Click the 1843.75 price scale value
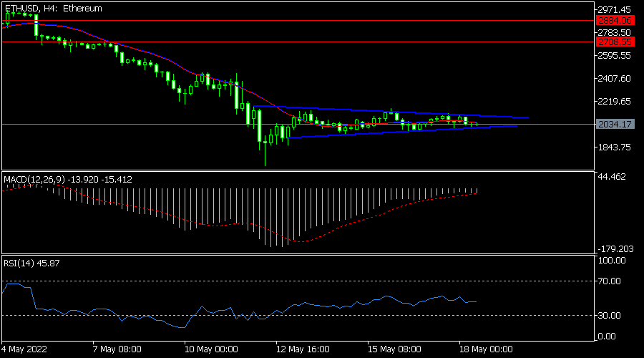Screen dimensions: 644x358 [614, 147]
